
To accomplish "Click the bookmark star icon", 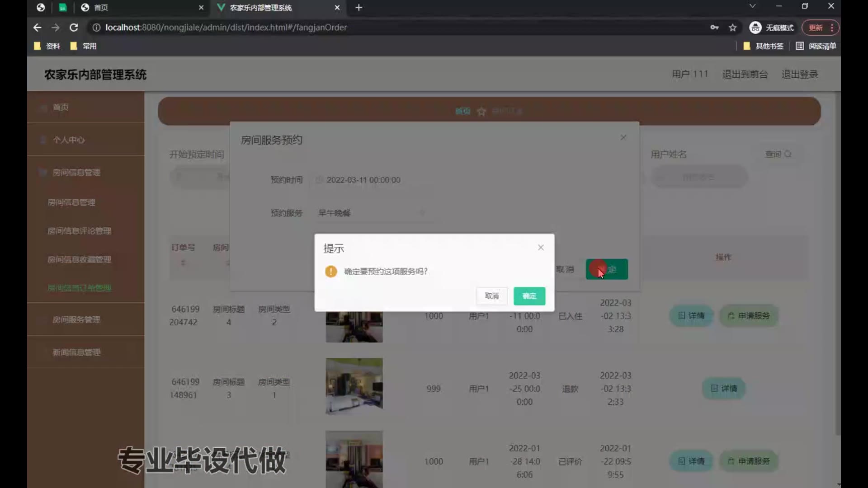I will (732, 28).
